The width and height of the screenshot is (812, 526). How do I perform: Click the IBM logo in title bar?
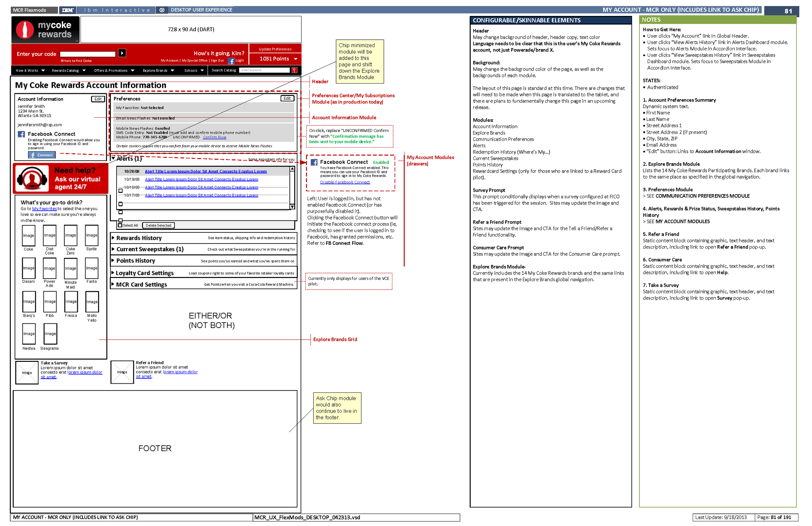click(x=68, y=10)
